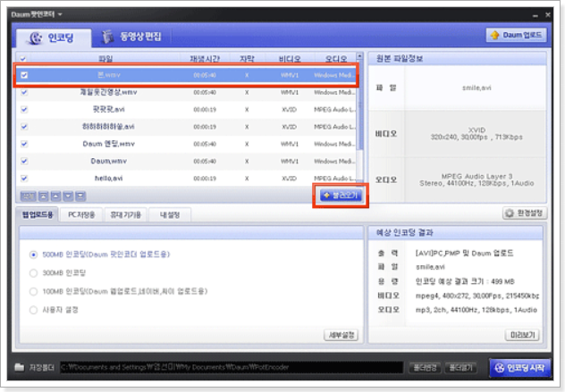Image resolution: width=565 pixels, height=392 pixels.
Task: Click the file list scrollbar up arrow
Action: click(359, 56)
